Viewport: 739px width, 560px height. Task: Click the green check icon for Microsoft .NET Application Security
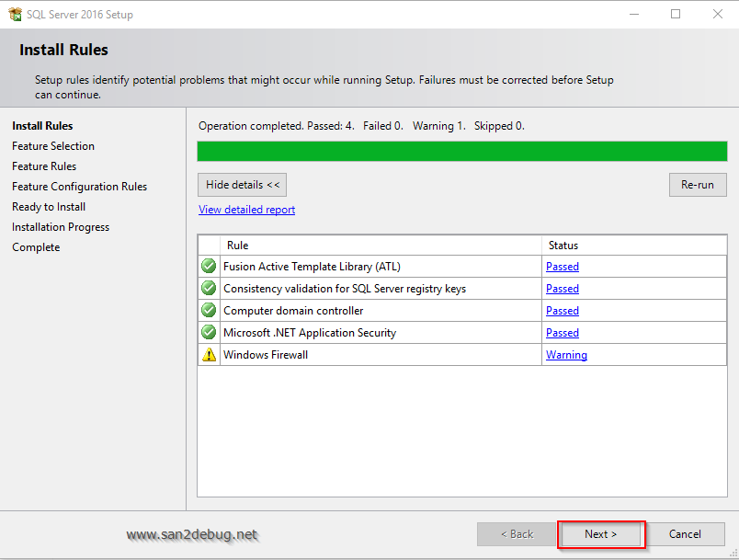click(x=209, y=332)
